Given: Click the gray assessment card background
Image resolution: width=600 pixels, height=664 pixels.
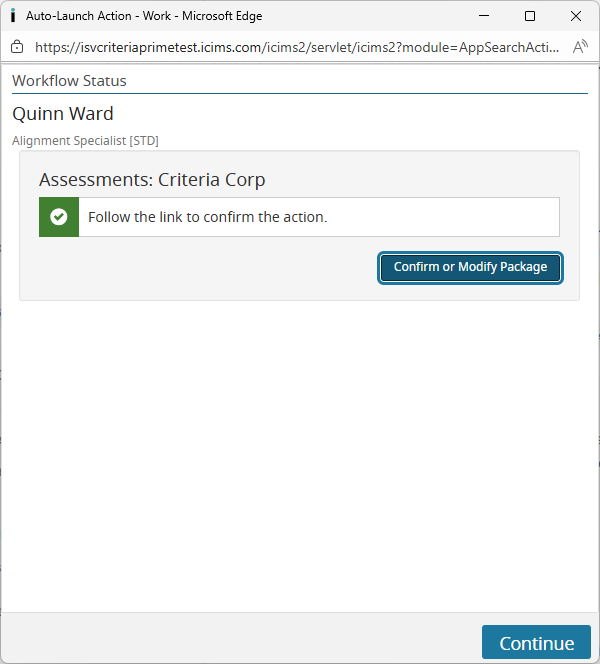Looking at the screenshot, I should click(200, 270).
